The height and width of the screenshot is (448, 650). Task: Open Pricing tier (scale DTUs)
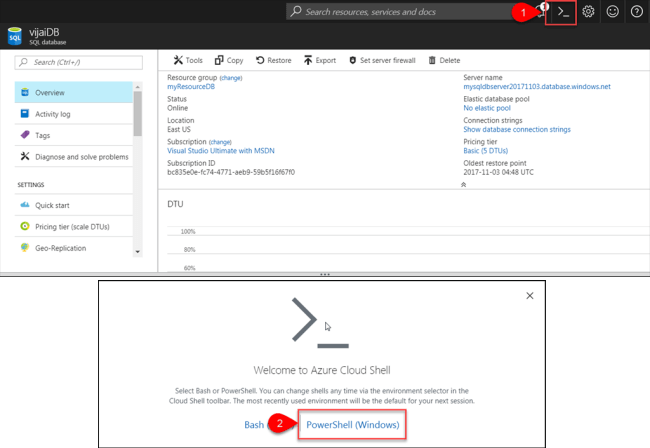(x=74, y=227)
